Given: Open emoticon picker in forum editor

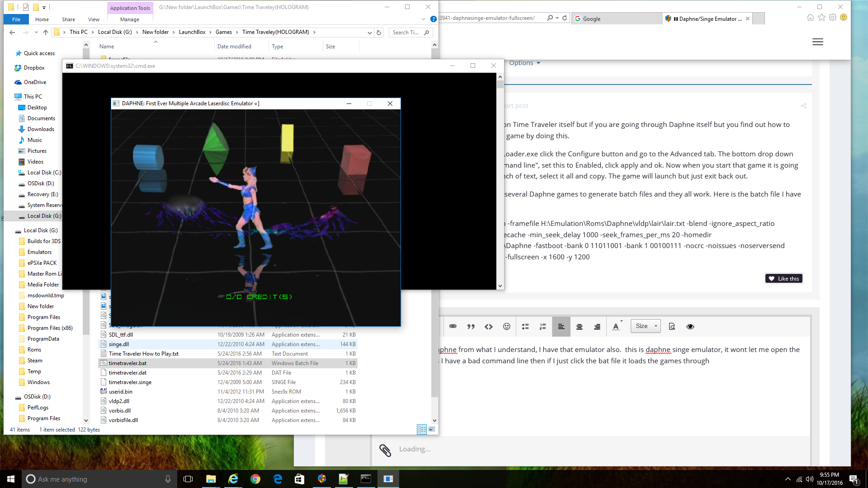Looking at the screenshot, I should tap(507, 326).
